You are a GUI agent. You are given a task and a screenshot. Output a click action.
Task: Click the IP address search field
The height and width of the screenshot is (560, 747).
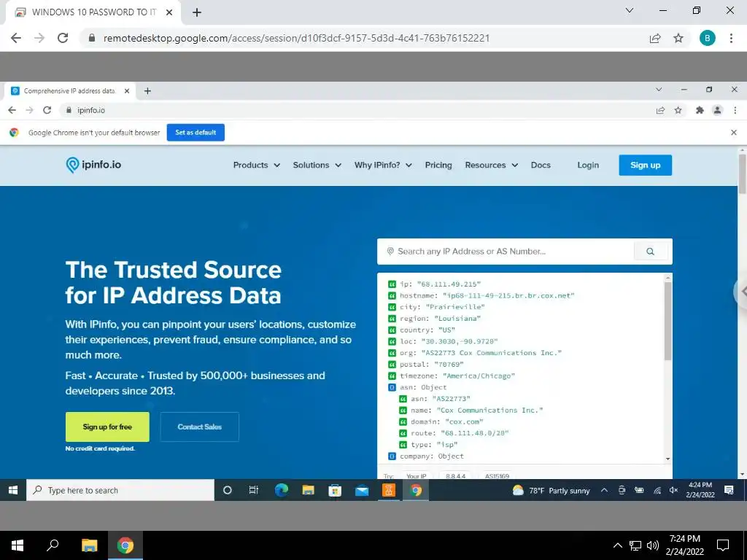506,252
